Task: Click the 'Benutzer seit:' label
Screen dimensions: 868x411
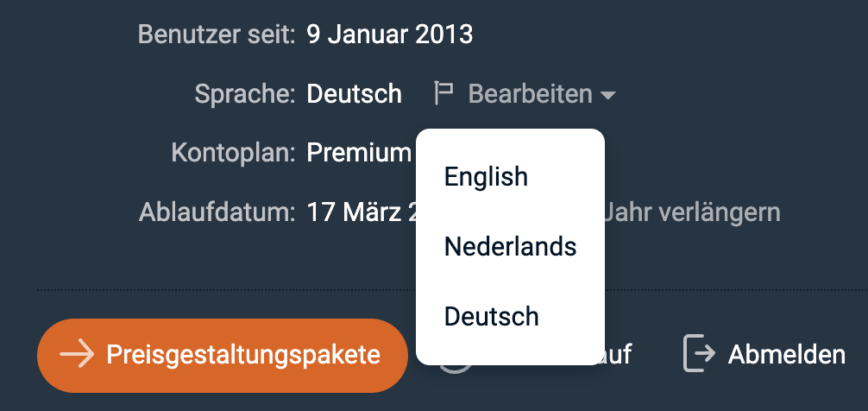Action: pos(217,35)
